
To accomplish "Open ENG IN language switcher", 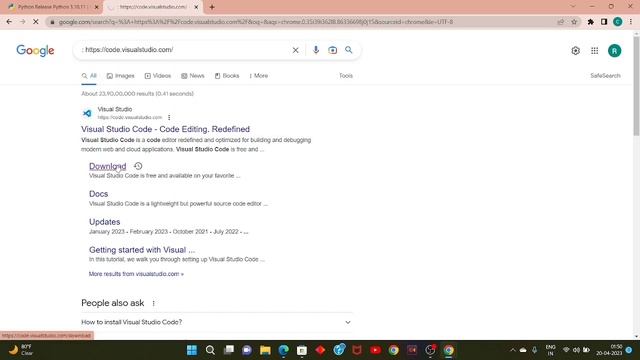I will (550, 350).
